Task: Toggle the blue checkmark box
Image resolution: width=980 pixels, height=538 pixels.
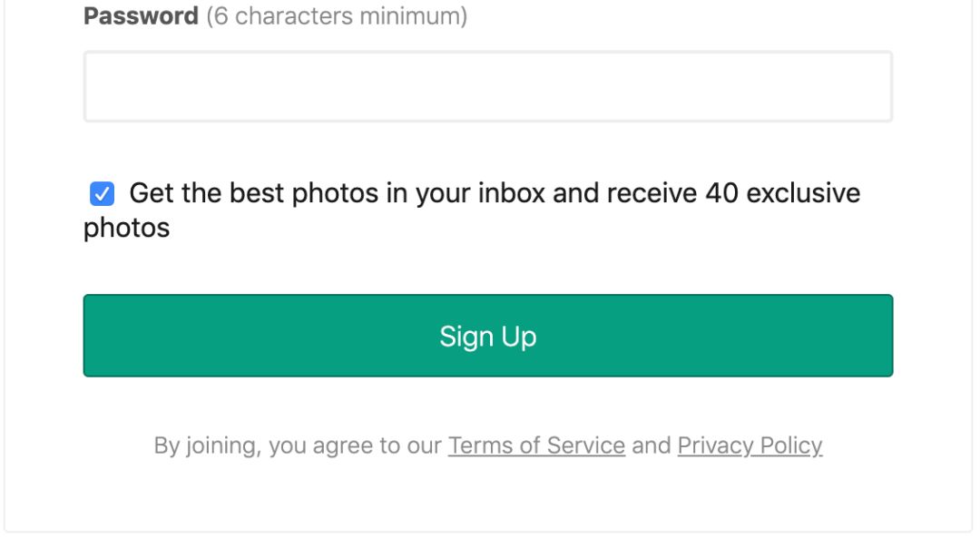Action: pyautogui.click(x=102, y=193)
